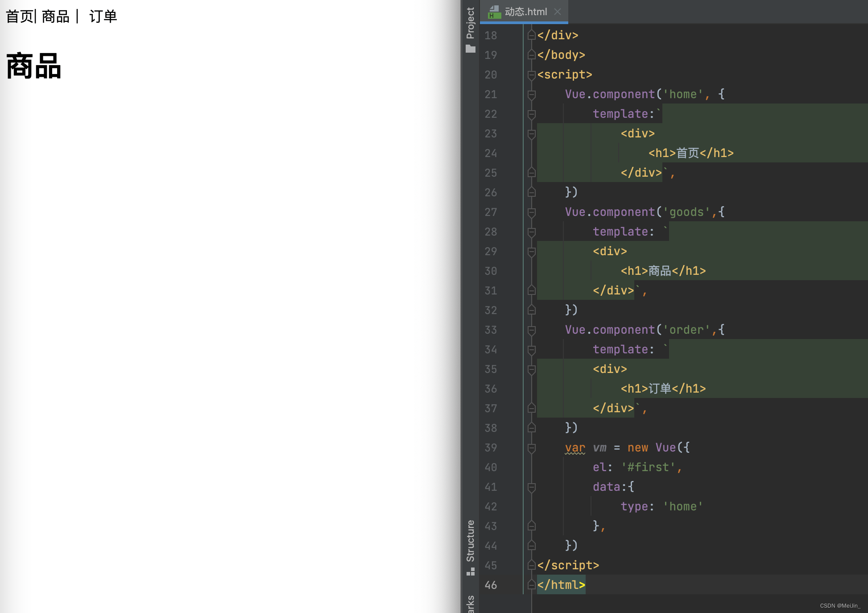Click line number 39 in gutter
Image resolution: width=868 pixels, height=613 pixels.
coord(491,447)
